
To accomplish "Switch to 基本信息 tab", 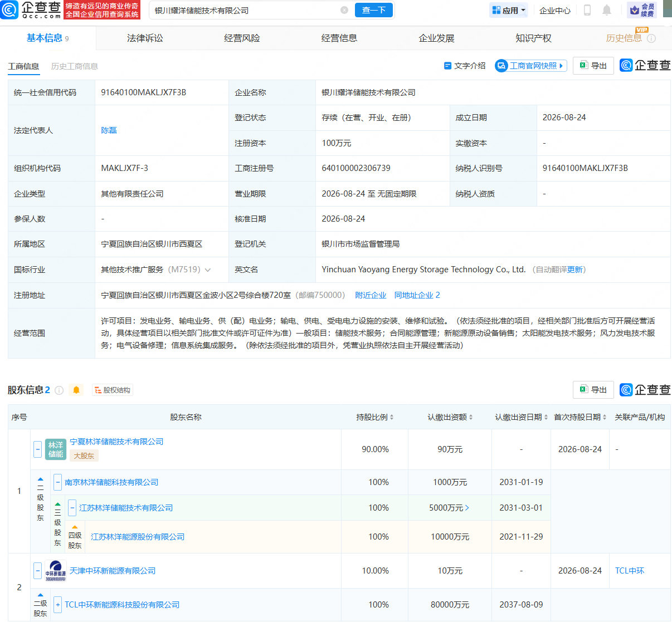I will 47,38.
